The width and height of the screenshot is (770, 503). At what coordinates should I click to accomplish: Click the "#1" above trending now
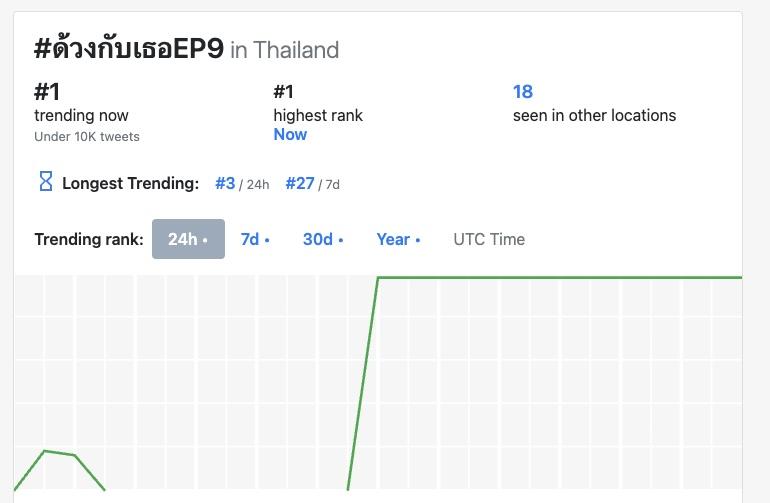click(47, 92)
